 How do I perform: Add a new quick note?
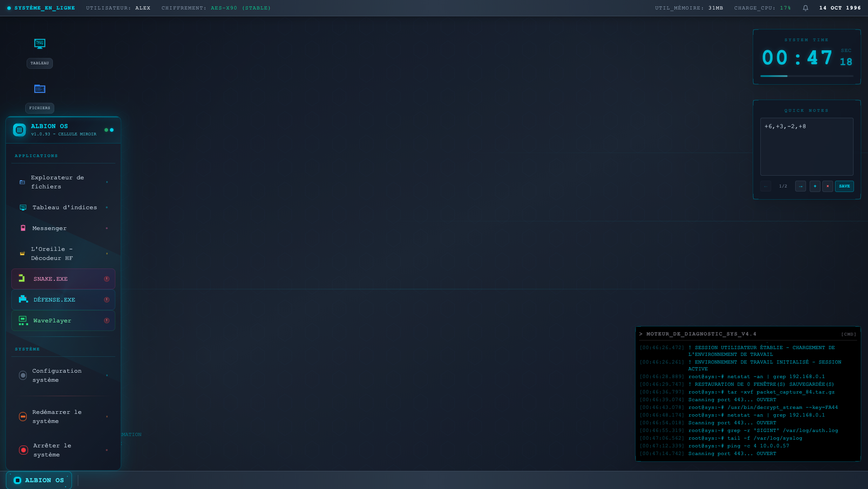pos(815,186)
